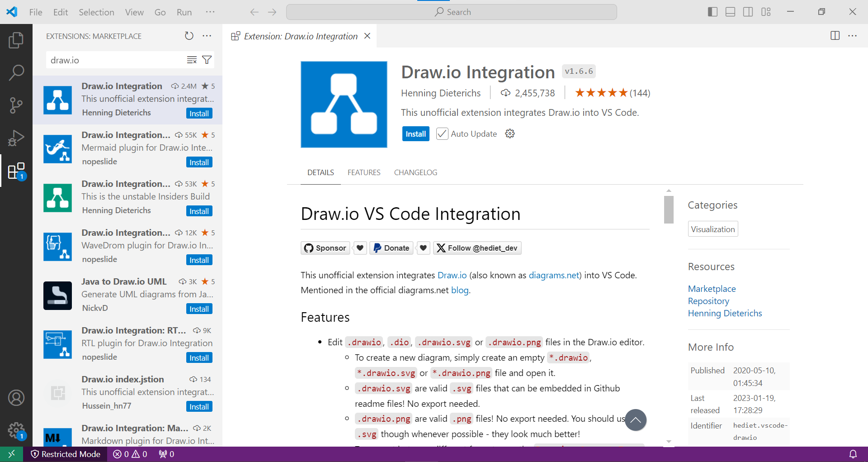Click Restricted Mode in status bar
The image size is (868, 462).
[66, 454]
